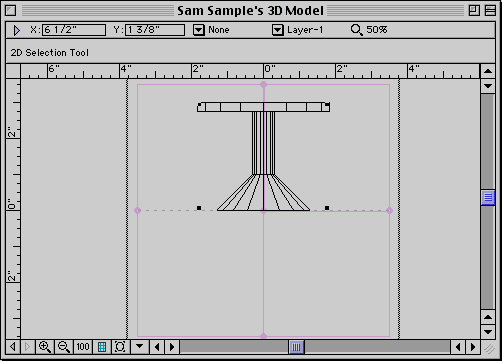Viewport: 502px width, 361px height.
Task: Toggle the blue grid icon in bottom bar
Action: (102, 347)
